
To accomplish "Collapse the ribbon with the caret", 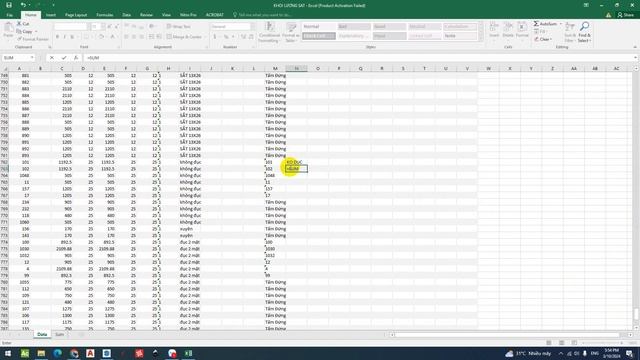I will 635,47.
